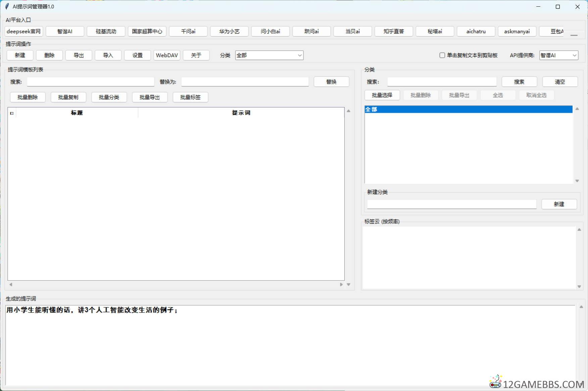Launch the 硅基流动 platform
Viewport: 588px width, 391px height.
pos(106,31)
